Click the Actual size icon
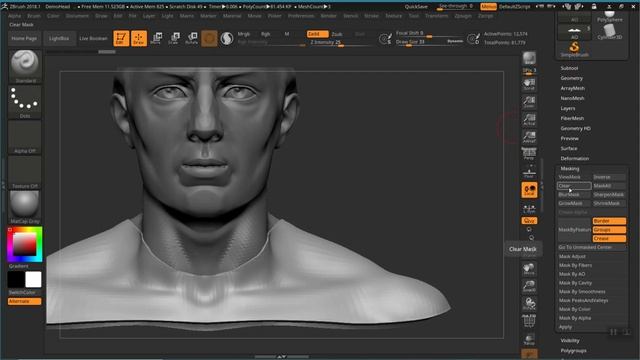Viewport: 640px width, 360px height. (x=529, y=119)
